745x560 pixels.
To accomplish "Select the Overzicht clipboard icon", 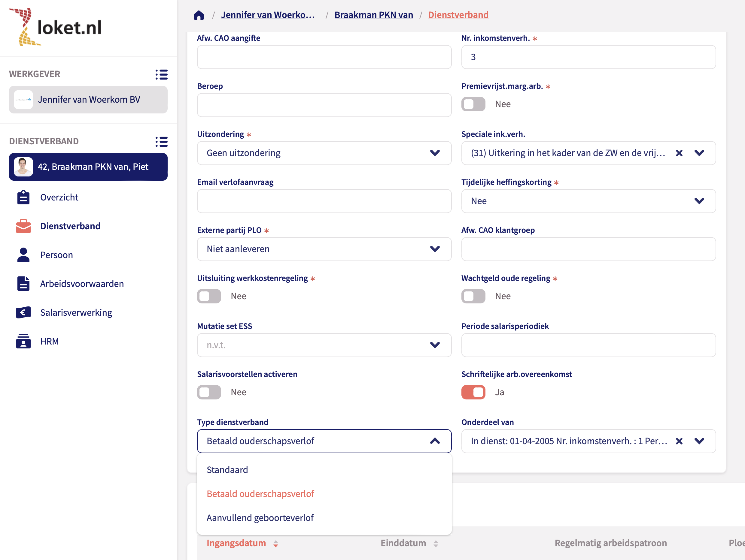I will click(23, 197).
